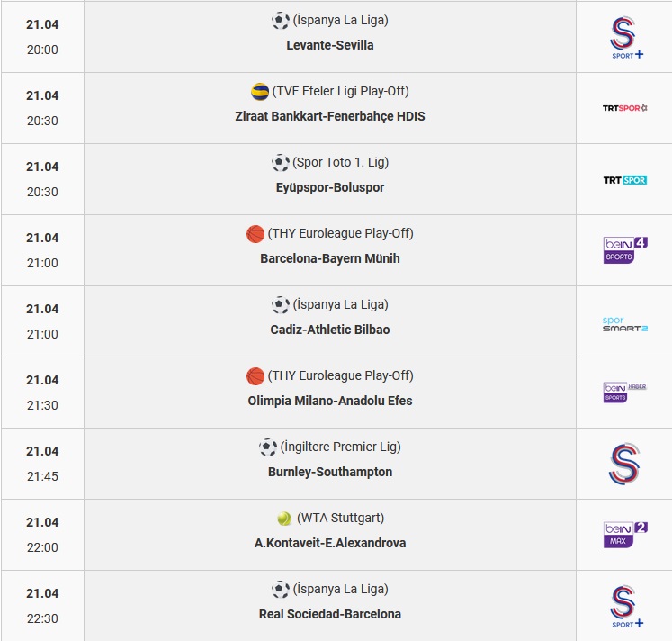Click the volleyball icon beside TVF Efeler Ligi
The height and width of the screenshot is (641, 672).
(260, 91)
